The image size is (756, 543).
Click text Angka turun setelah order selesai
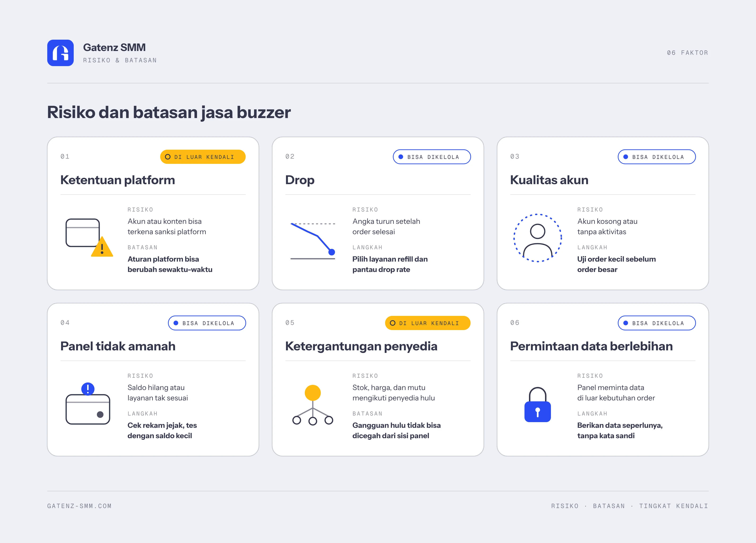(386, 227)
